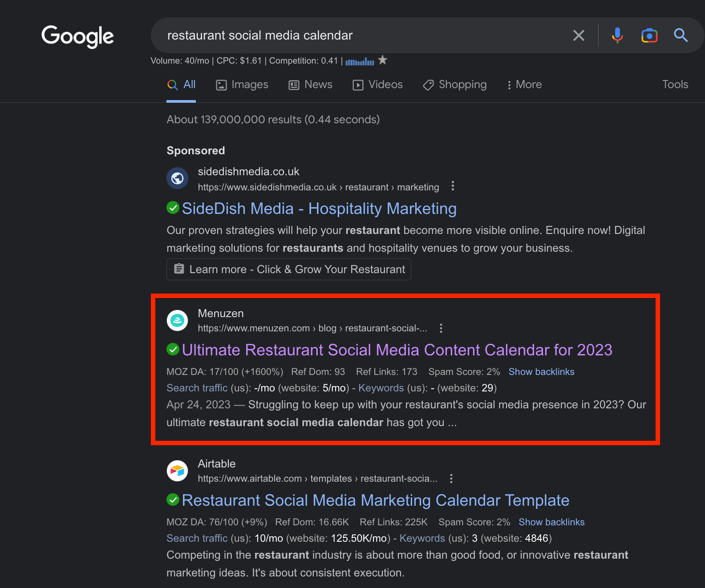The width and height of the screenshot is (705, 588).
Task: Click the Airtable site name
Action: (x=217, y=464)
